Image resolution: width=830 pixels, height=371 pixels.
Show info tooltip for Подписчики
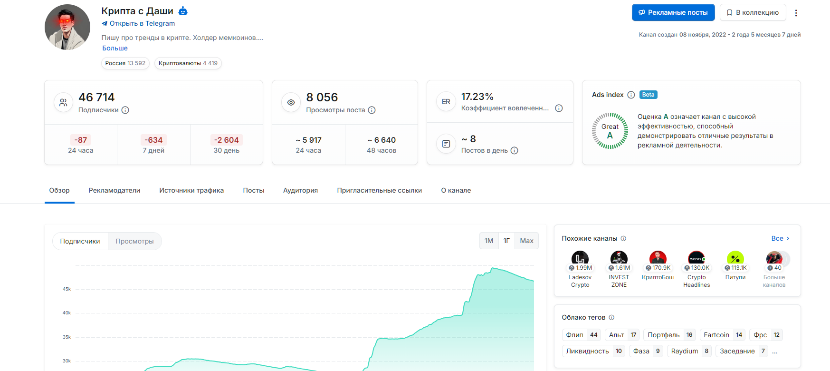(125, 110)
